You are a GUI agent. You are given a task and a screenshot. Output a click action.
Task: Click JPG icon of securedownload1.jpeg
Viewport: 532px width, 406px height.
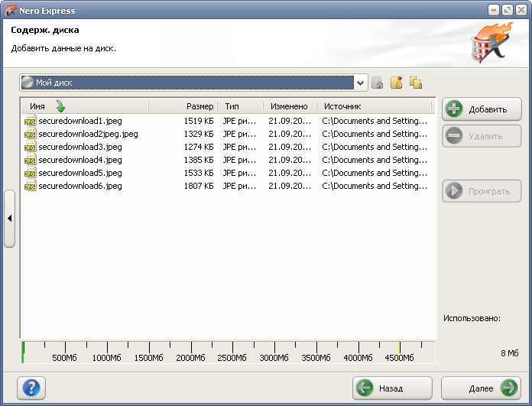coord(31,121)
